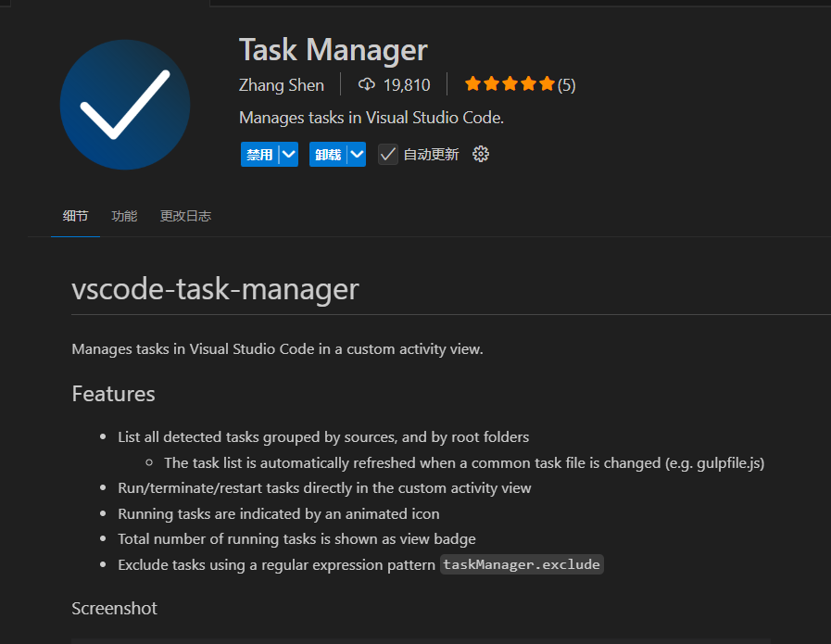Screen dimensions: 831x644
Task: Switch to the 功能 tab
Action: (x=124, y=216)
